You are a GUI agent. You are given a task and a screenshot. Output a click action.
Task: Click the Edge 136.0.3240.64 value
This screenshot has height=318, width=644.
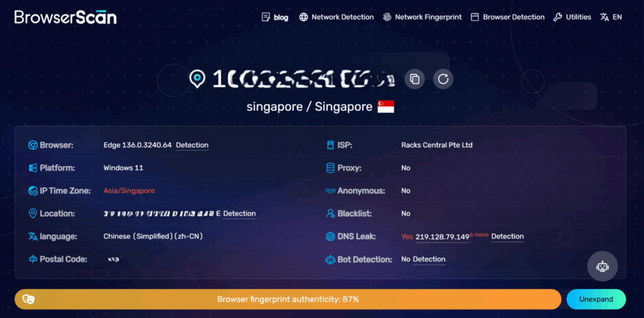pos(138,145)
